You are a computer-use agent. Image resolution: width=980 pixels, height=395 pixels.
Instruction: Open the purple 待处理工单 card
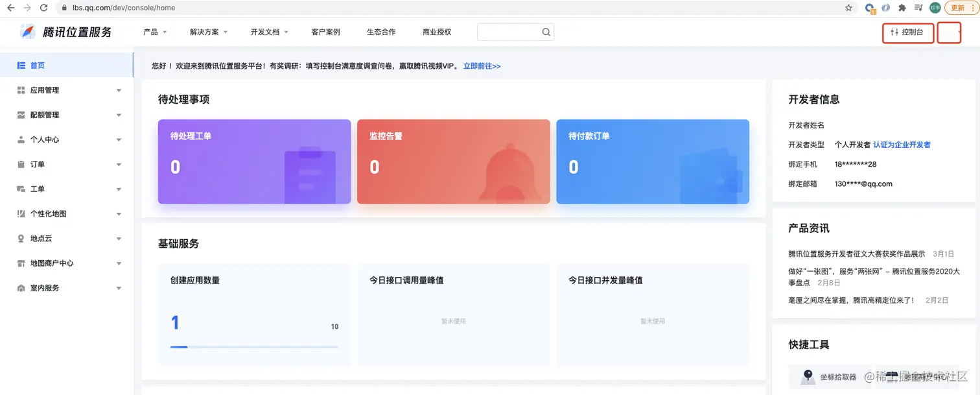pos(254,162)
